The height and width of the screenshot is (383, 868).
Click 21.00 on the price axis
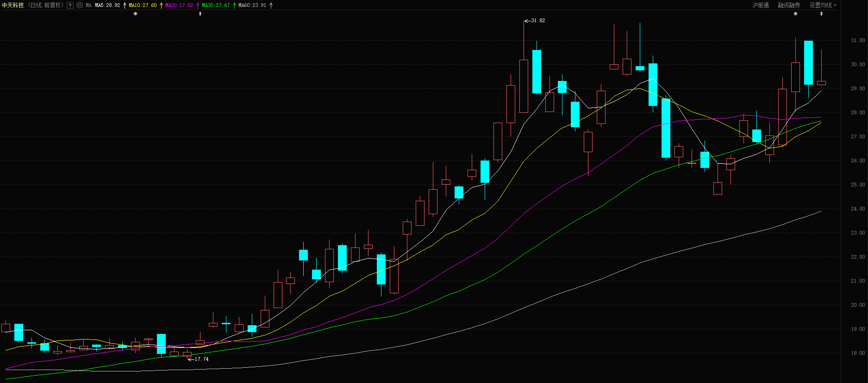(858, 281)
